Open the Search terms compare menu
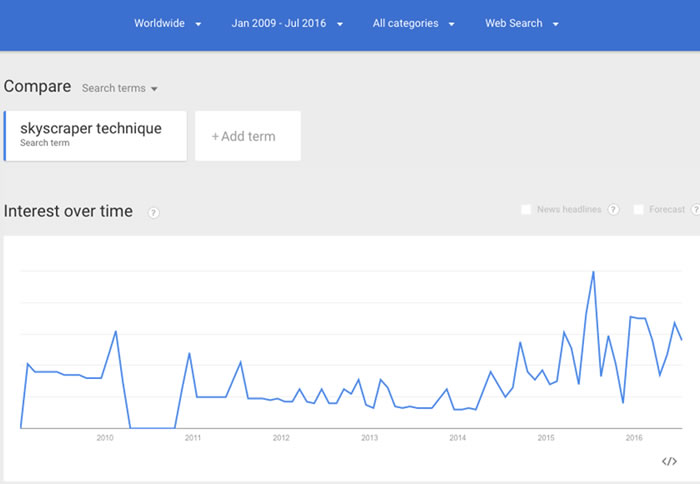The height and width of the screenshot is (484, 700). pos(119,88)
